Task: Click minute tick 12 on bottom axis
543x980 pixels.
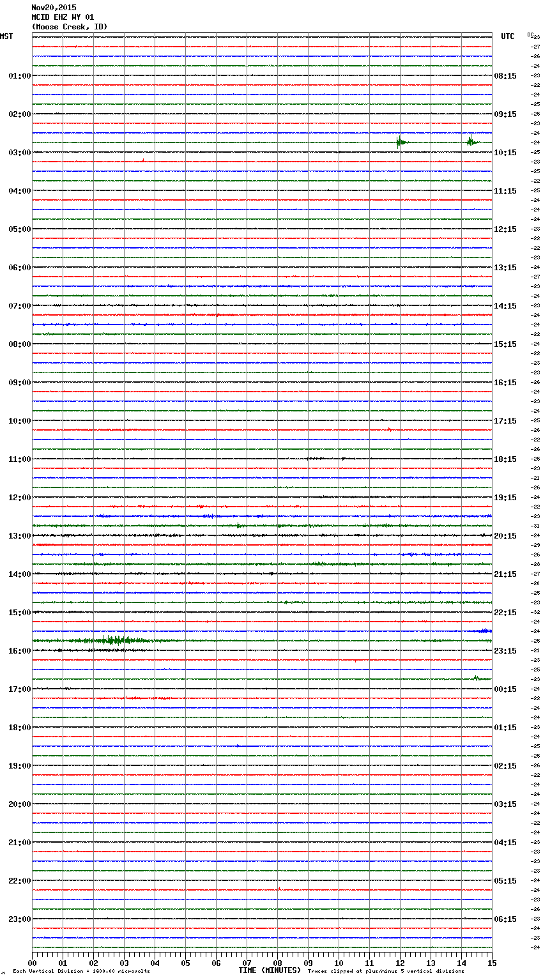Action: point(400,963)
